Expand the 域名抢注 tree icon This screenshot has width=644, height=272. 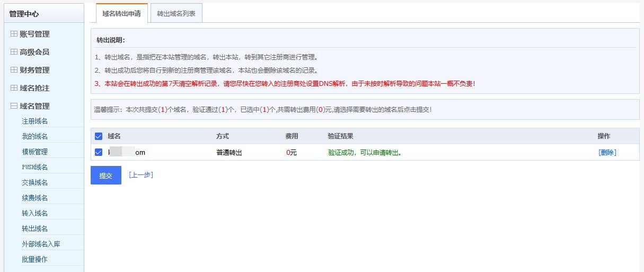14,88
